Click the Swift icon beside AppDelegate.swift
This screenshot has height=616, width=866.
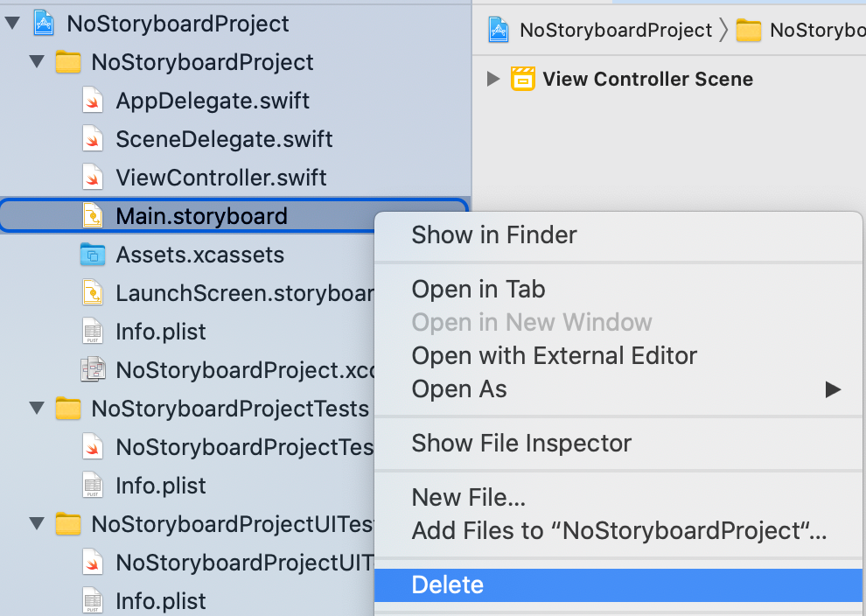93,100
